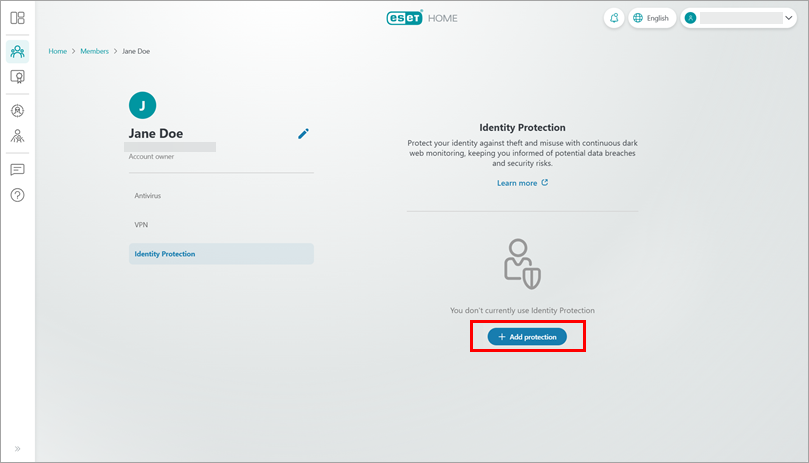The height and width of the screenshot is (463, 809).
Task: Click the circled person icon in sidebar
Action: click(x=17, y=110)
